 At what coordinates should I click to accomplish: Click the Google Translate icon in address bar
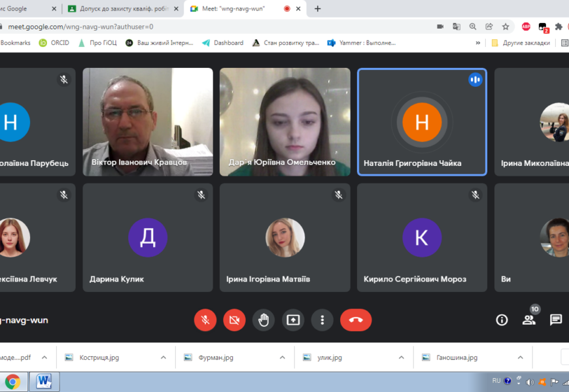click(x=456, y=27)
